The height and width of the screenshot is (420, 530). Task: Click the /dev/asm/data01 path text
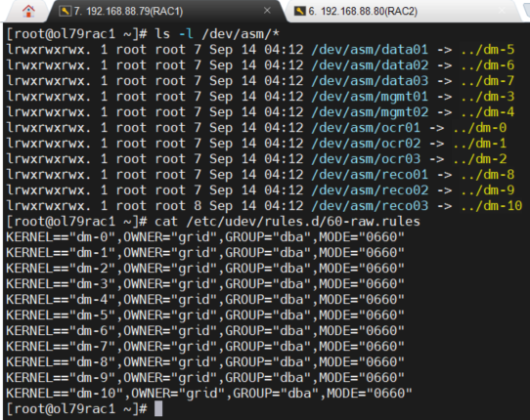[370, 50]
